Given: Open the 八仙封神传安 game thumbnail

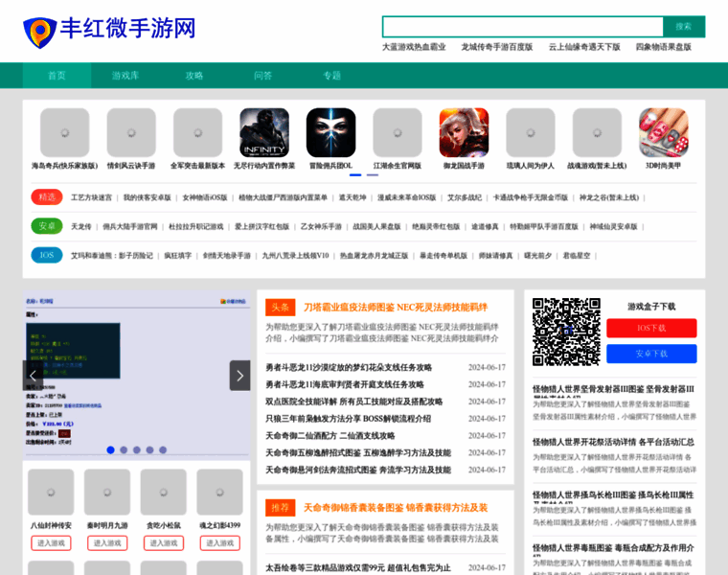Looking at the screenshot, I should click(51, 492).
